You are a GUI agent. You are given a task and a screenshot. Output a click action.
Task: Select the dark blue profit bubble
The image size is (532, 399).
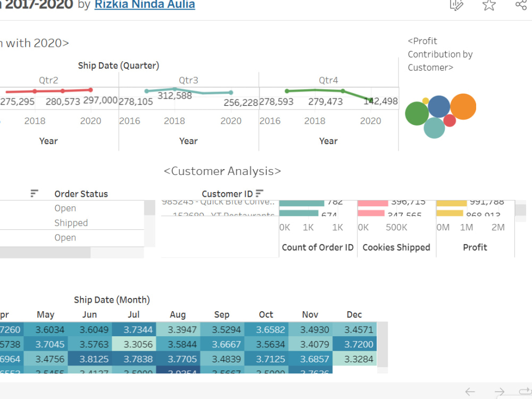439,106
